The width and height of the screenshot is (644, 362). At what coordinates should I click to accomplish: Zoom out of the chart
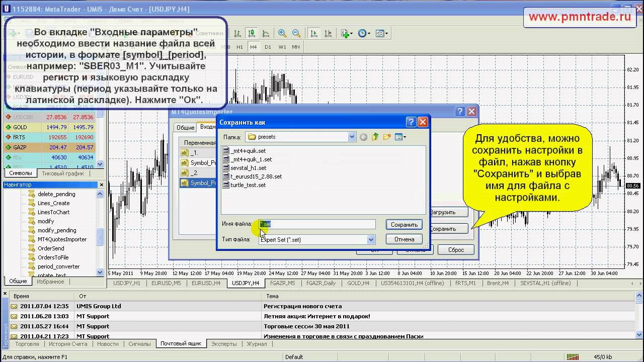click(x=296, y=33)
